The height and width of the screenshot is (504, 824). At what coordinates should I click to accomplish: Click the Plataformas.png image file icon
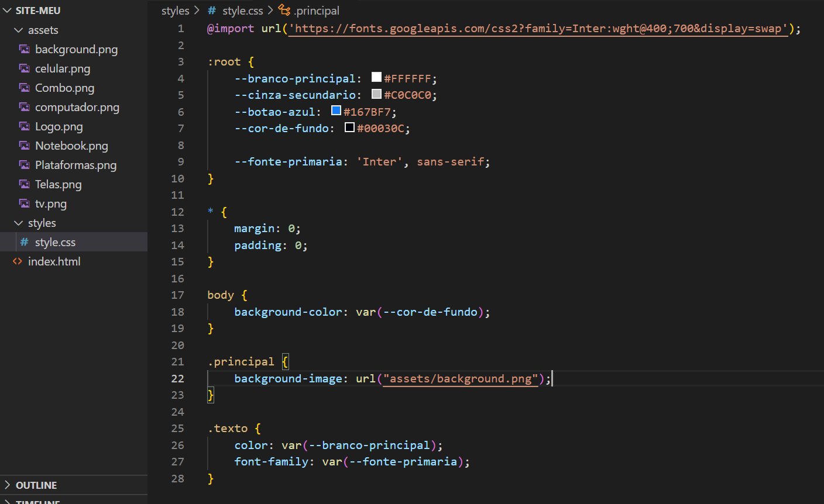tap(25, 165)
